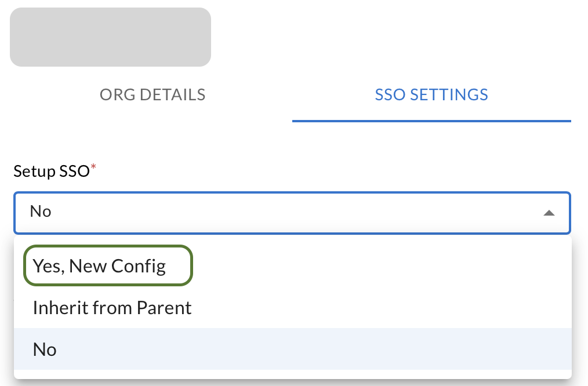Open the SSO SETTINGS tab

click(431, 94)
